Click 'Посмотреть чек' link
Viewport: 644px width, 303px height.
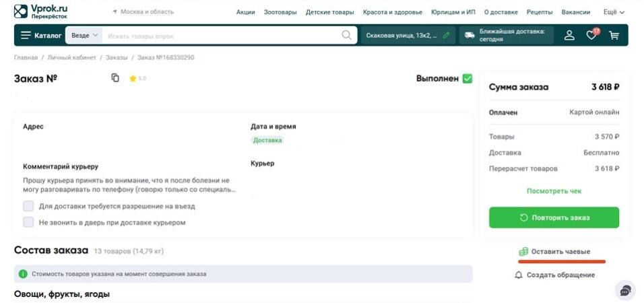pyautogui.click(x=554, y=191)
